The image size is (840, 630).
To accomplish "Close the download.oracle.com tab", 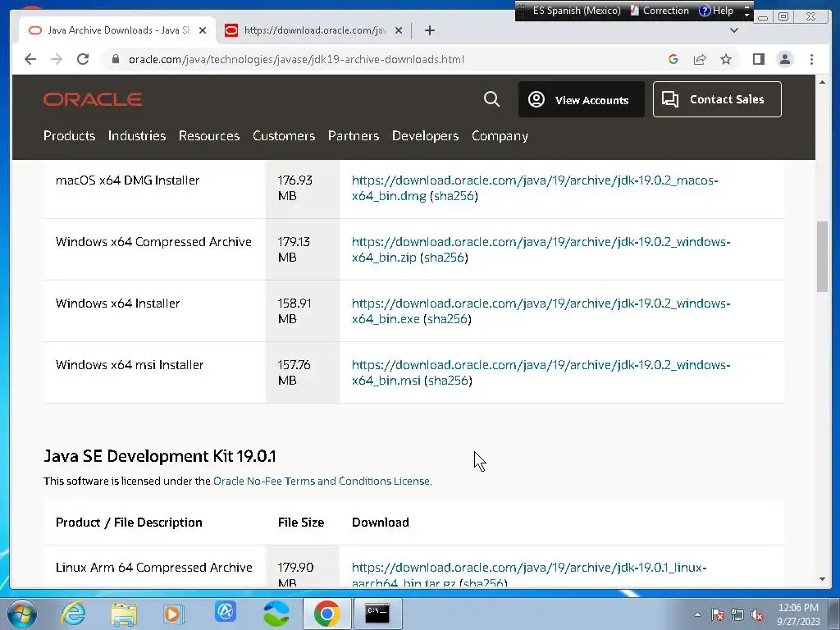I will tap(399, 30).
